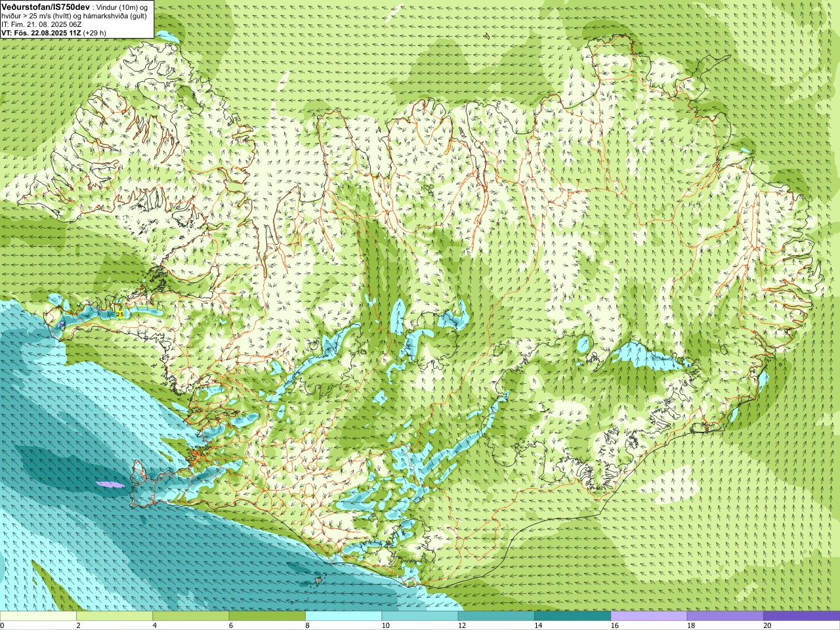
Task: Click the purple 18–20 m/s legend swatch
Action: [725, 616]
